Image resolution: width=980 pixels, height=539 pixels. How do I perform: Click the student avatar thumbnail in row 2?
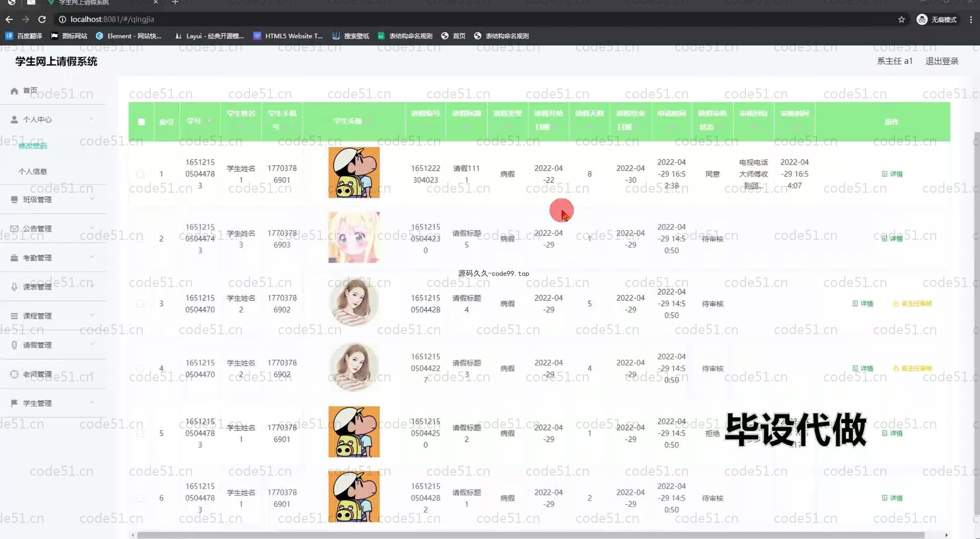pos(354,237)
